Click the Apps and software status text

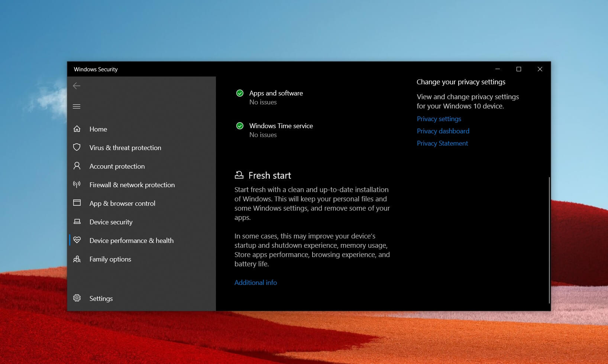click(263, 102)
